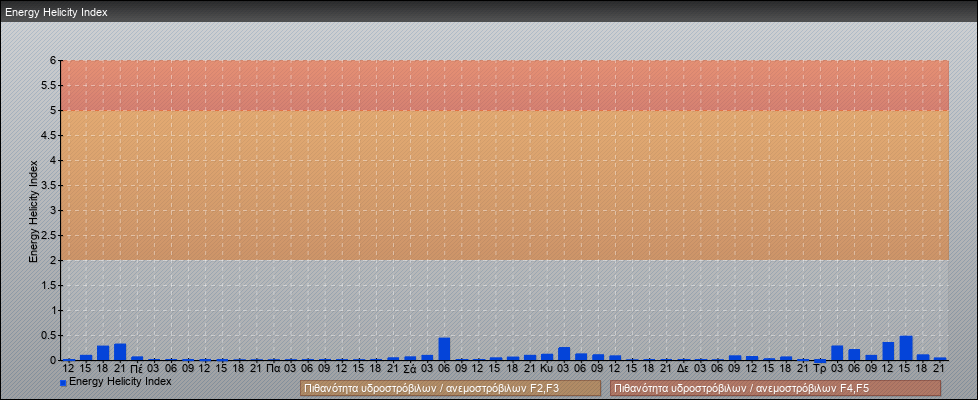
Task: Click the 6 value on the y-axis
Action: click(54, 61)
